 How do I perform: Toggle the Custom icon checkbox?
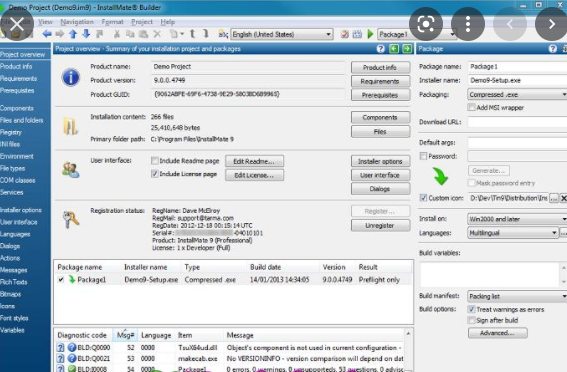pyautogui.click(x=423, y=198)
